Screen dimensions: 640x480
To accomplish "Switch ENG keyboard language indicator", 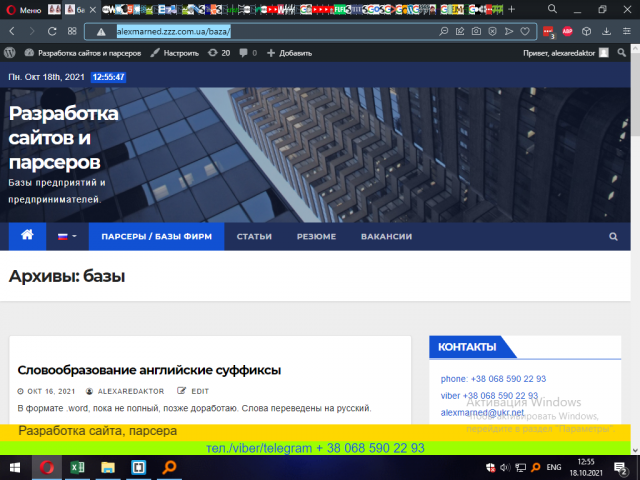I will pos(554,467).
